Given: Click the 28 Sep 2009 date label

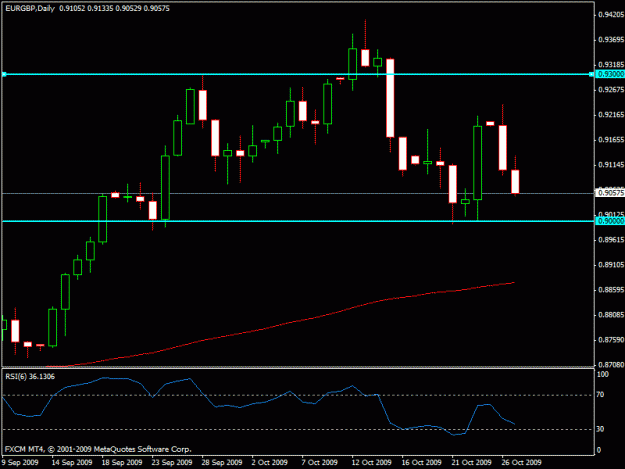Looking at the screenshot, I should (222, 463).
